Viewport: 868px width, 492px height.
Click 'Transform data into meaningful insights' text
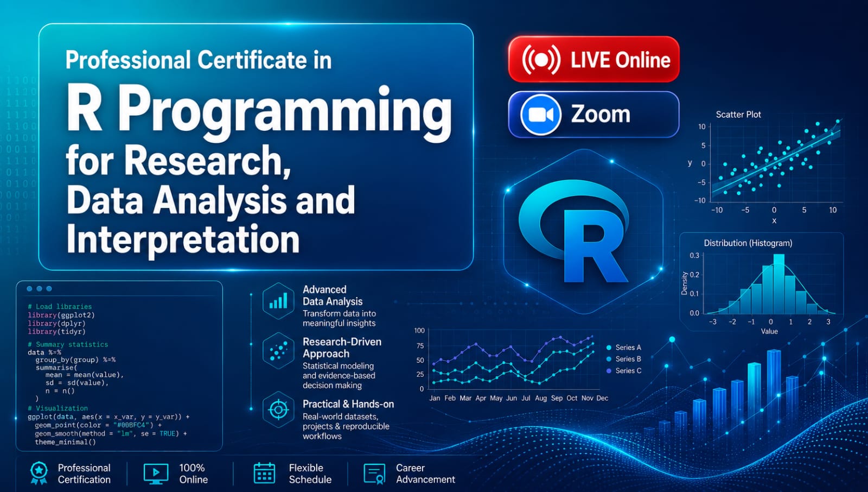coord(339,318)
